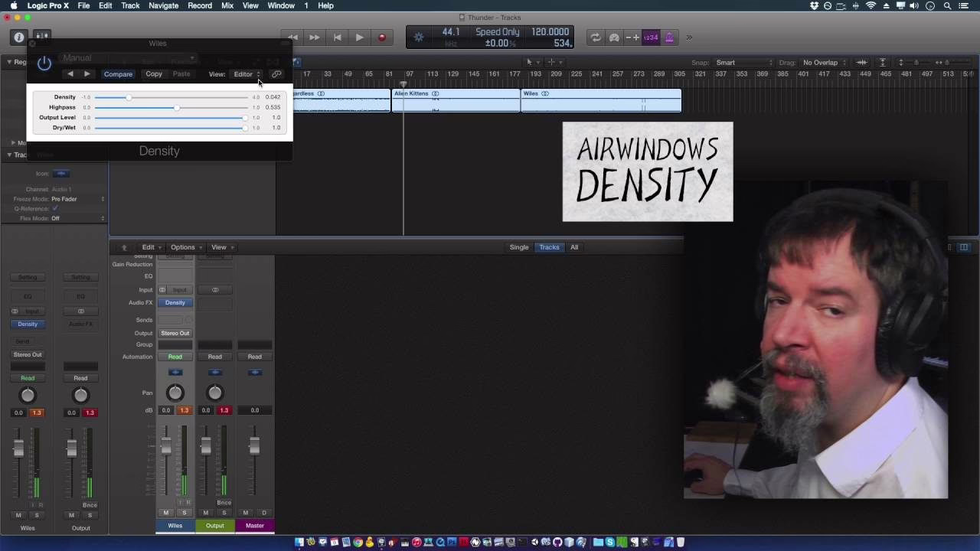Viewport: 980px width, 551px height.
Task: Open Snap Smart dropdown
Action: pyautogui.click(x=744, y=63)
